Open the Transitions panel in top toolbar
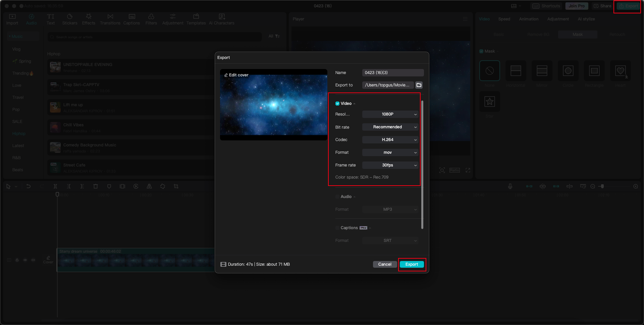Screen dimensions: 644x325 point(110,19)
